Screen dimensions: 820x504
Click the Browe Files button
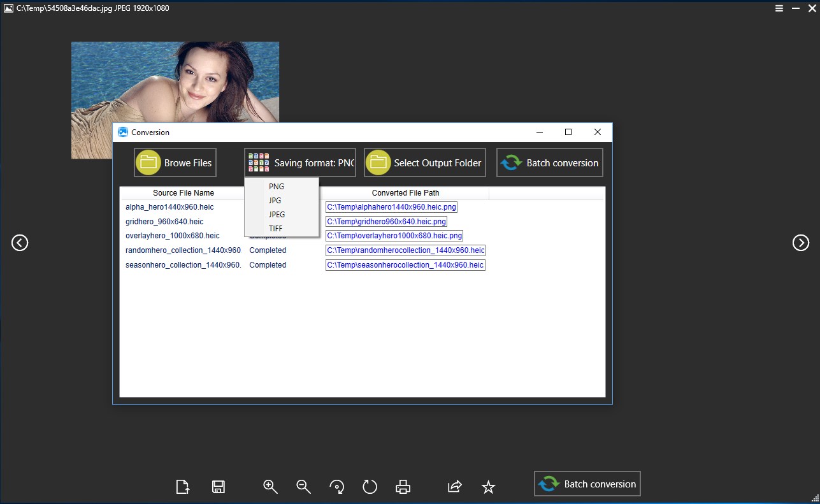[x=175, y=162]
